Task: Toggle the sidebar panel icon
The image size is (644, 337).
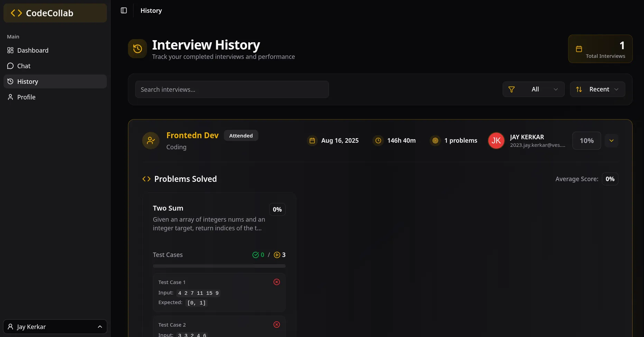Action: pos(124,10)
